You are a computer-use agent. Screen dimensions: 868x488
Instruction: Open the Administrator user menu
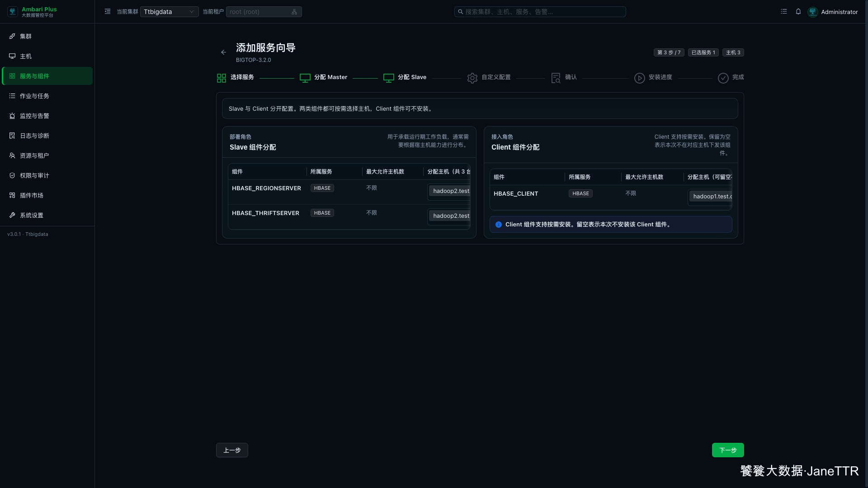[x=833, y=12]
